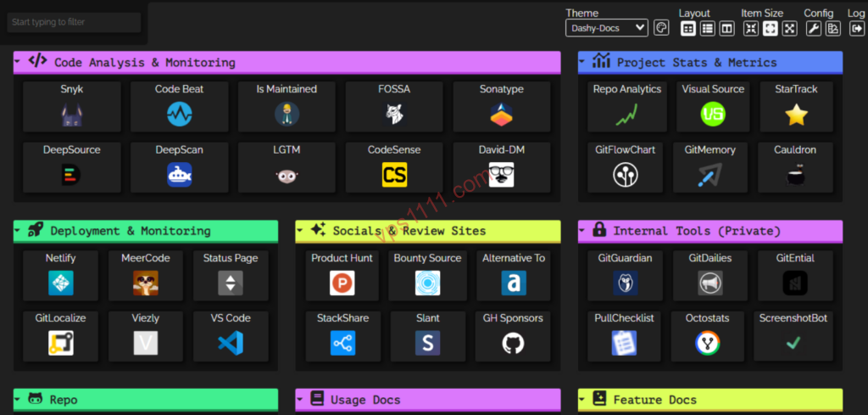
Task: Open the PullChecklist tile
Action: (x=624, y=336)
